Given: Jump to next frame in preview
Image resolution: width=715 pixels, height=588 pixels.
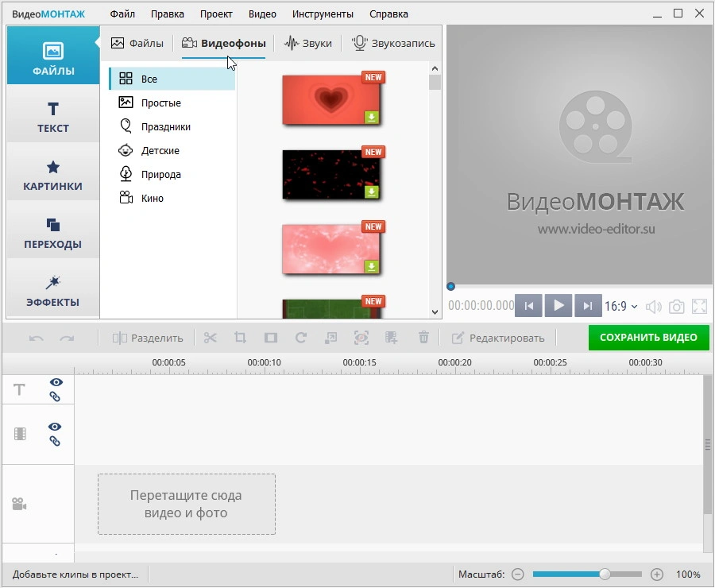Looking at the screenshot, I should tap(588, 306).
